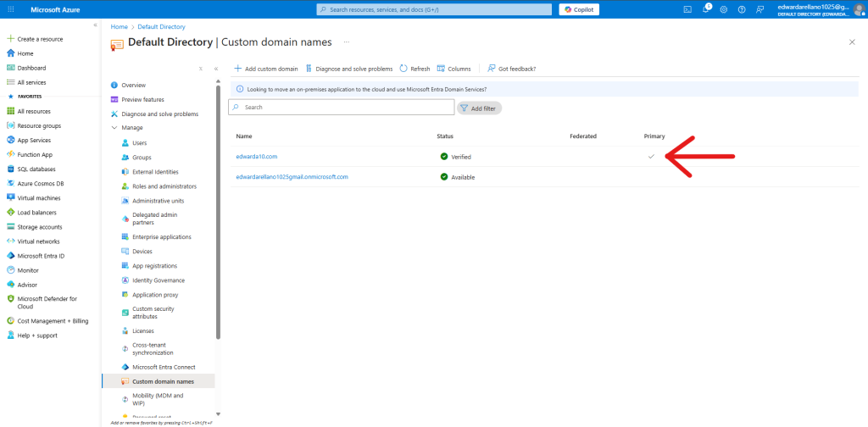Open the notifications bell
868x427 pixels.
point(706,9)
